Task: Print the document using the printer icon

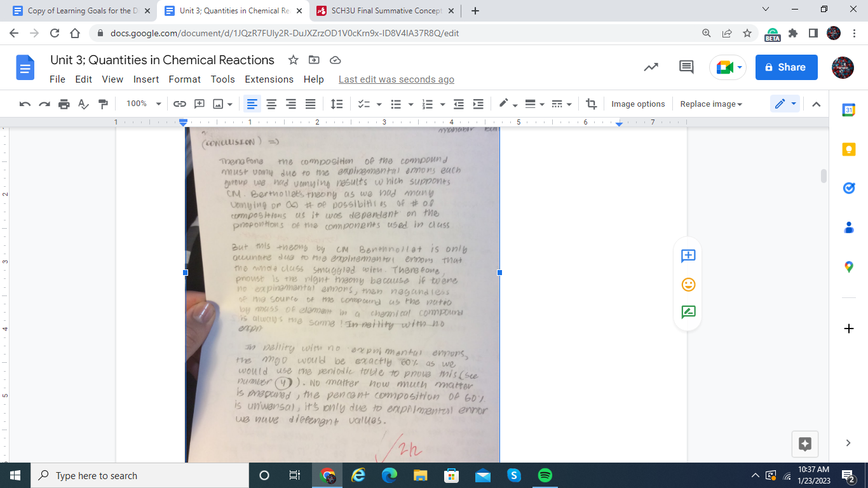Action: (x=64, y=104)
